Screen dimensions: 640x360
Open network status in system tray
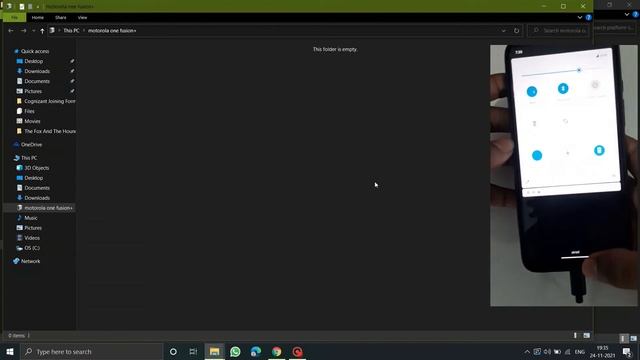(x=567, y=352)
